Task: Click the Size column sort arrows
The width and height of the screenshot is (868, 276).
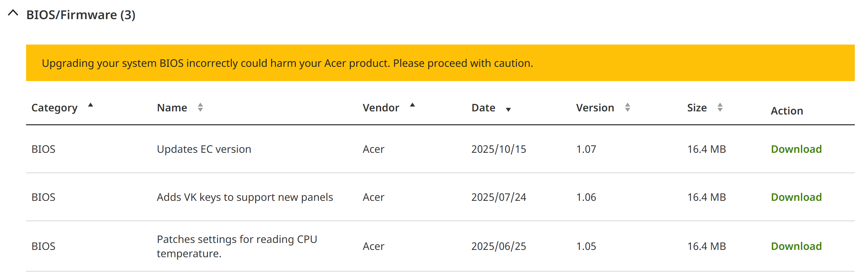Action: (720, 107)
